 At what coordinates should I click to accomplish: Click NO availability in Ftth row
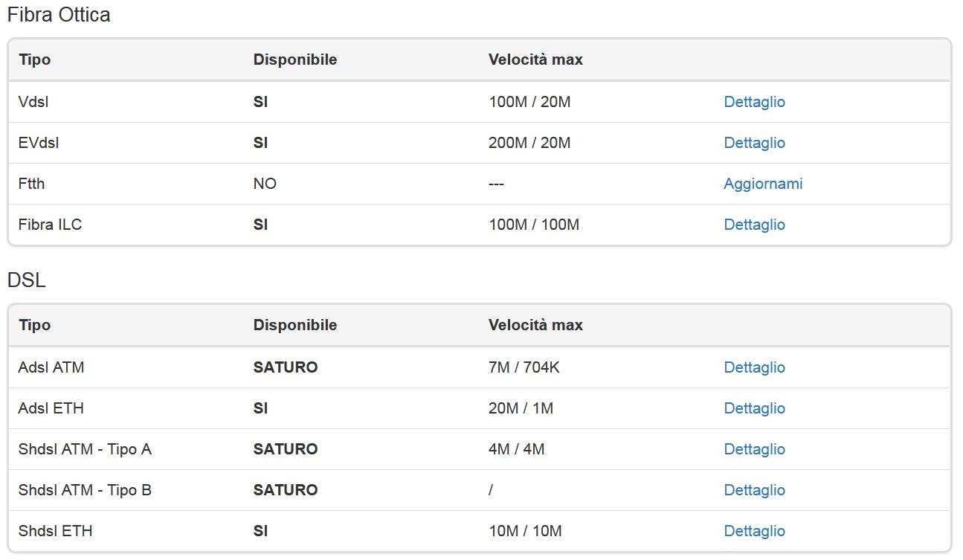point(265,184)
